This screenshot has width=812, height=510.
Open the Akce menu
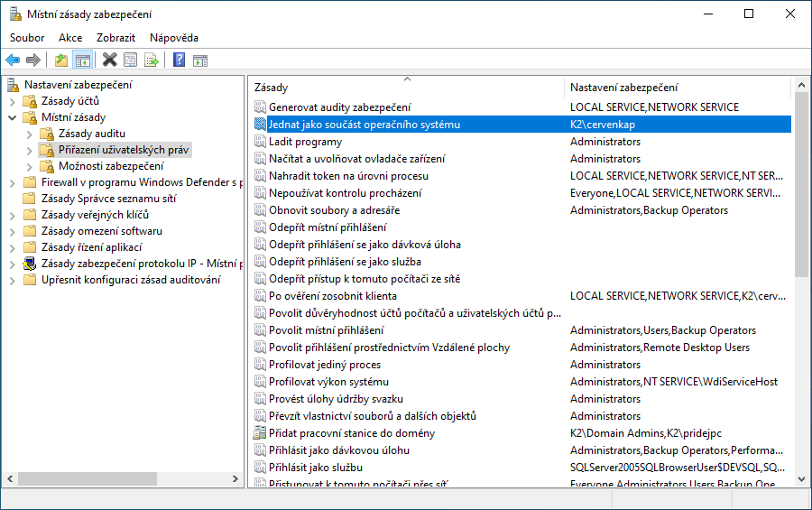click(69, 38)
